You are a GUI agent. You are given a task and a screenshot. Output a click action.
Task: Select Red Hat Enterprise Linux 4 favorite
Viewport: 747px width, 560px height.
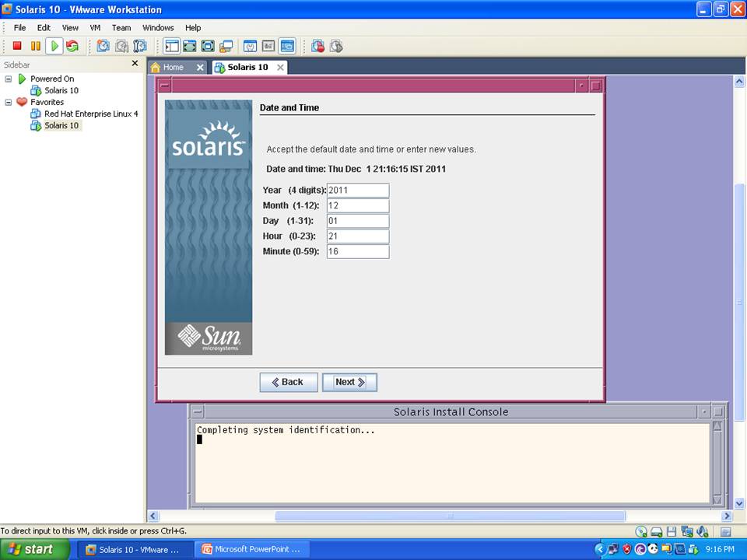[x=91, y=114]
